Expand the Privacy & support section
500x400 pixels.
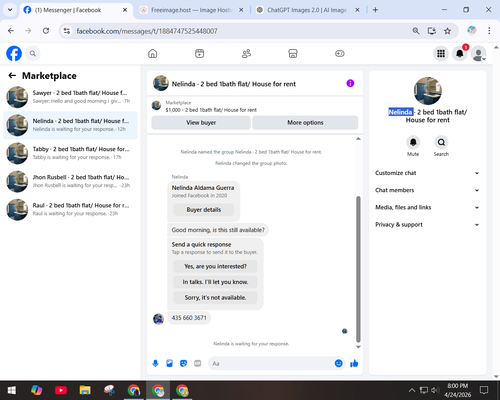tap(427, 225)
